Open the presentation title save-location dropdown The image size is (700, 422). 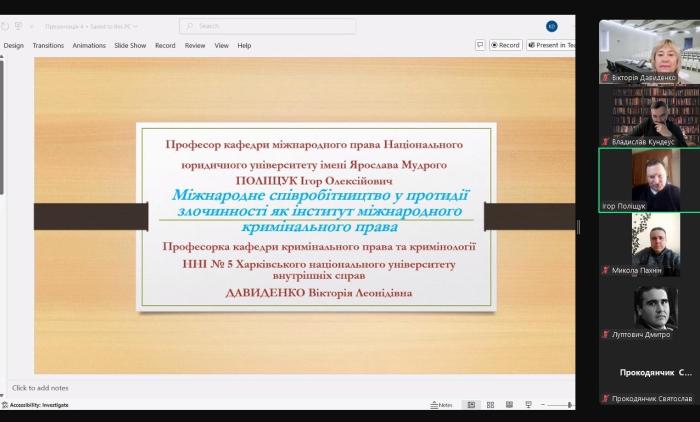(x=137, y=26)
